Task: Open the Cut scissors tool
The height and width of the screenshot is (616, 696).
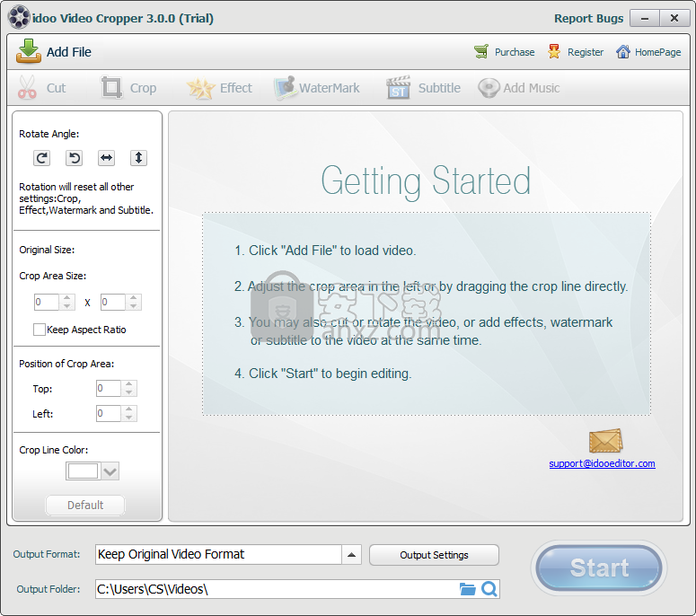Action: tap(27, 87)
